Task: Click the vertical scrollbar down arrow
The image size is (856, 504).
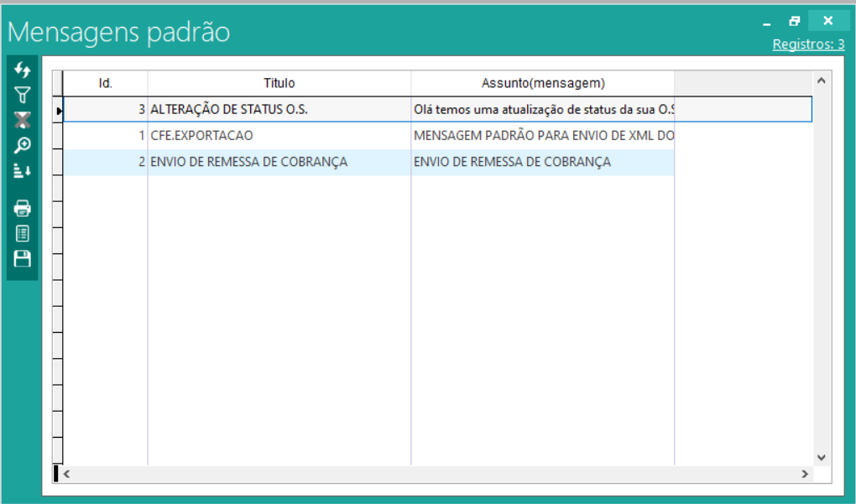Action: click(821, 457)
